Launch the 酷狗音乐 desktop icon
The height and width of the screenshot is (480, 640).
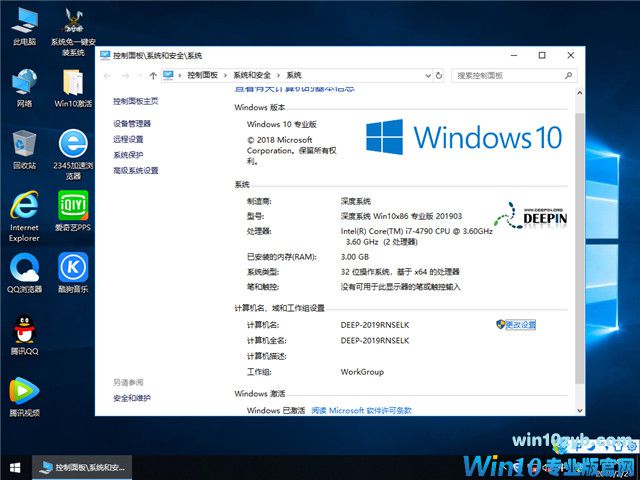(x=73, y=273)
